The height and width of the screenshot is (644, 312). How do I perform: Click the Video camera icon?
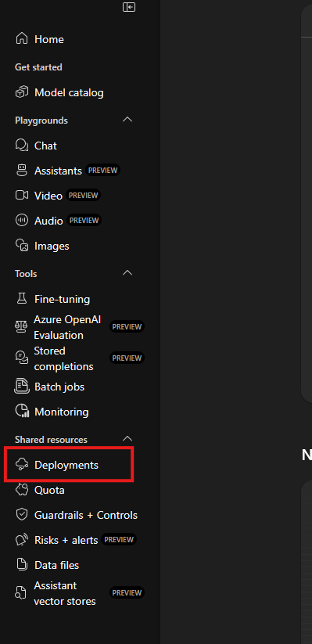click(22, 195)
